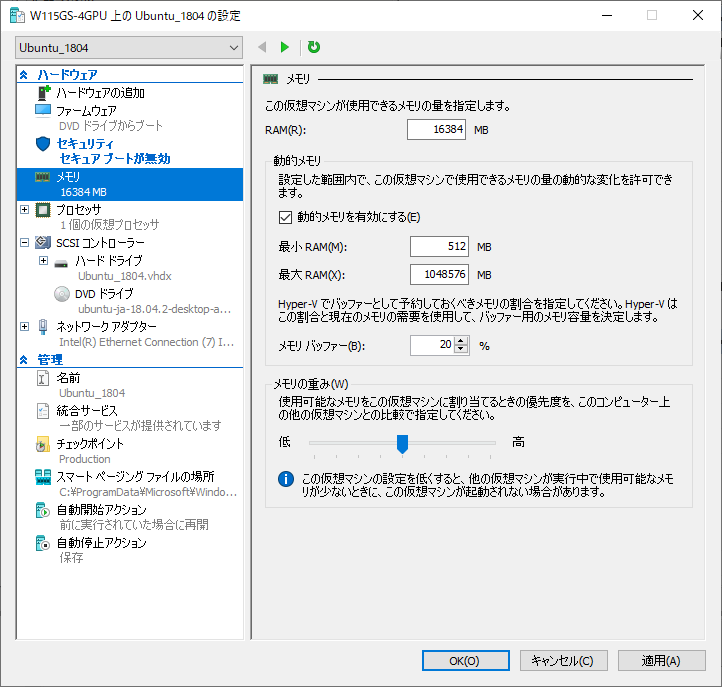Click the green start virtual machine arrow

tap(285, 47)
